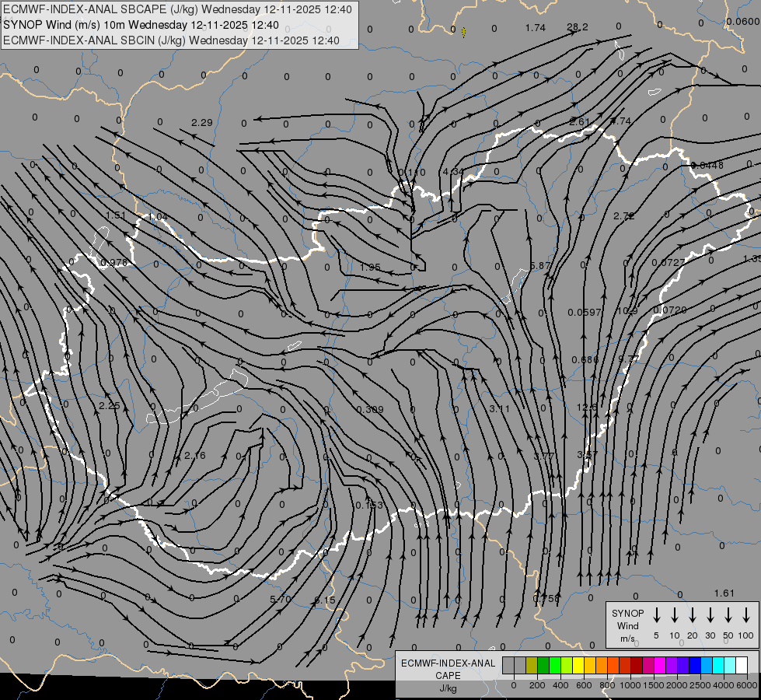Screen dimensions: 761x700
Task: Click the 6000 tick label on colorbar
Action: [x=747, y=685]
